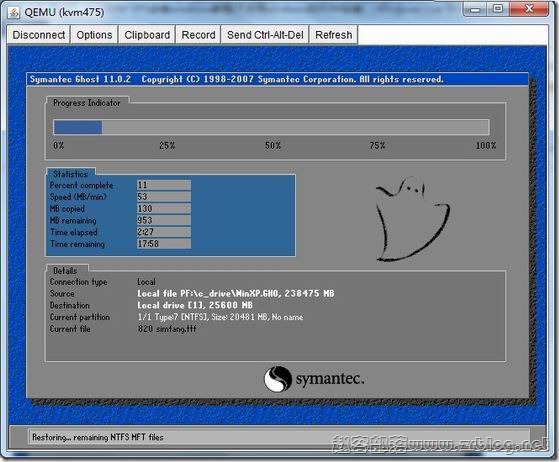The width and height of the screenshot is (559, 462).
Task: Select the Progress Indicator tab label
Action: click(x=87, y=103)
